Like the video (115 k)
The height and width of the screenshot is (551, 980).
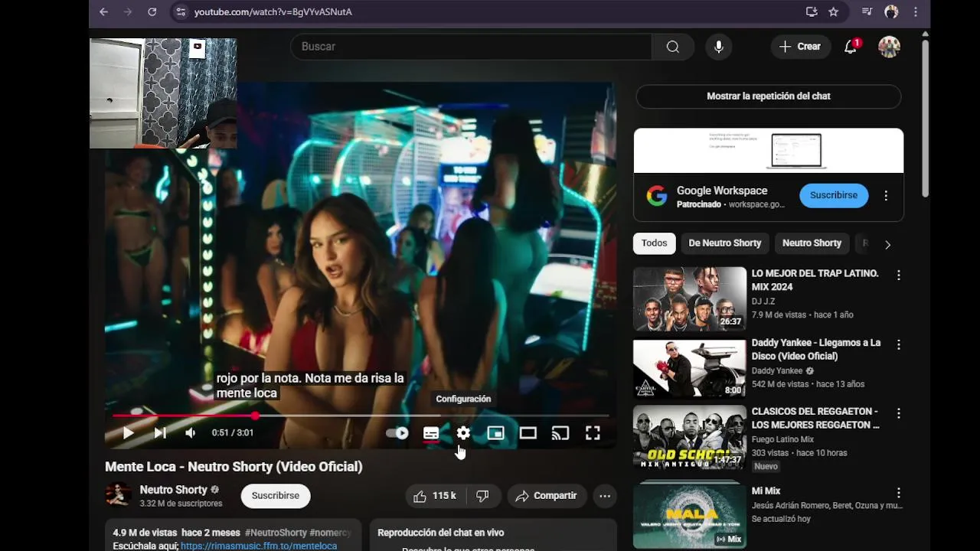tap(435, 496)
